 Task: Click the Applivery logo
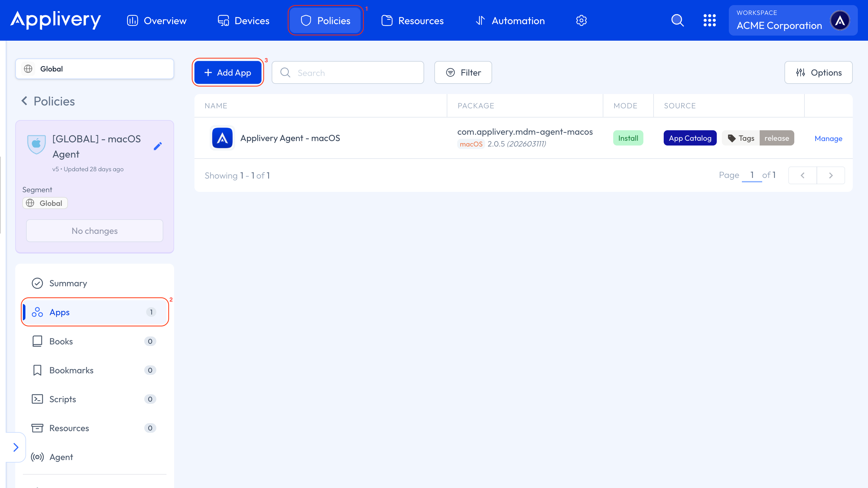(56, 20)
